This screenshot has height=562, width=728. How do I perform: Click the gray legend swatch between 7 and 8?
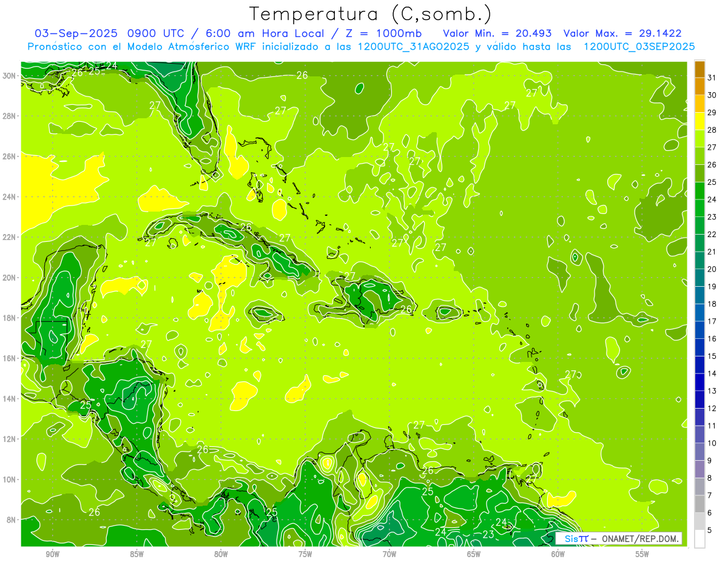pos(699,487)
